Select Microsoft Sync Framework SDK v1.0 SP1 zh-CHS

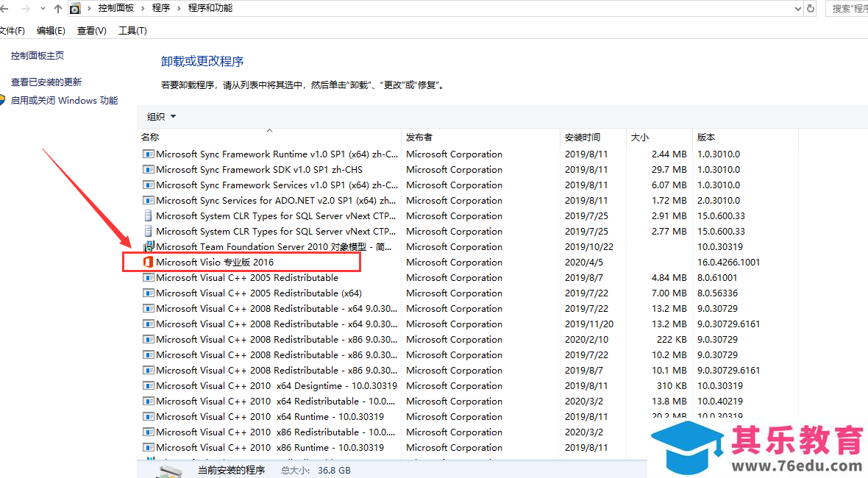tap(259, 169)
